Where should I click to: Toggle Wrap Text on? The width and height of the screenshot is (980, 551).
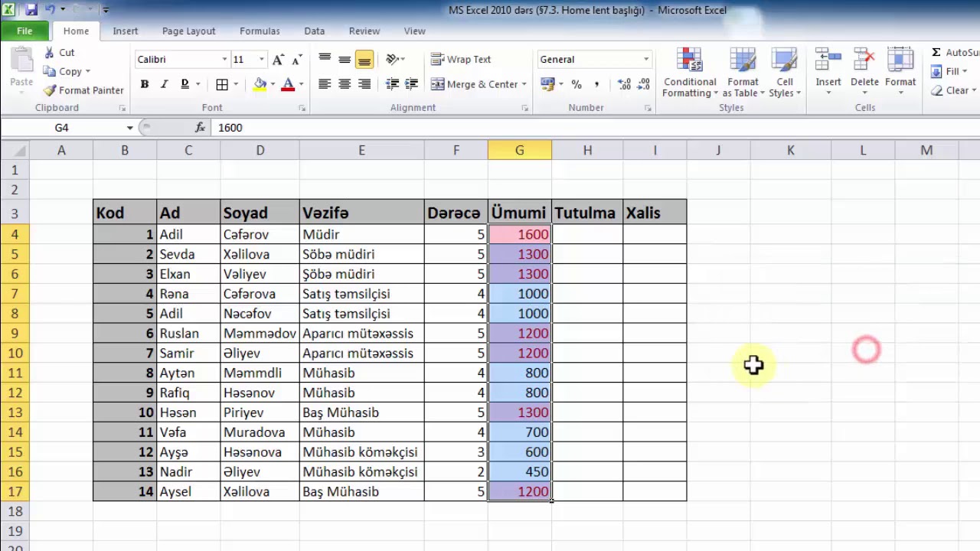[461, 60]
